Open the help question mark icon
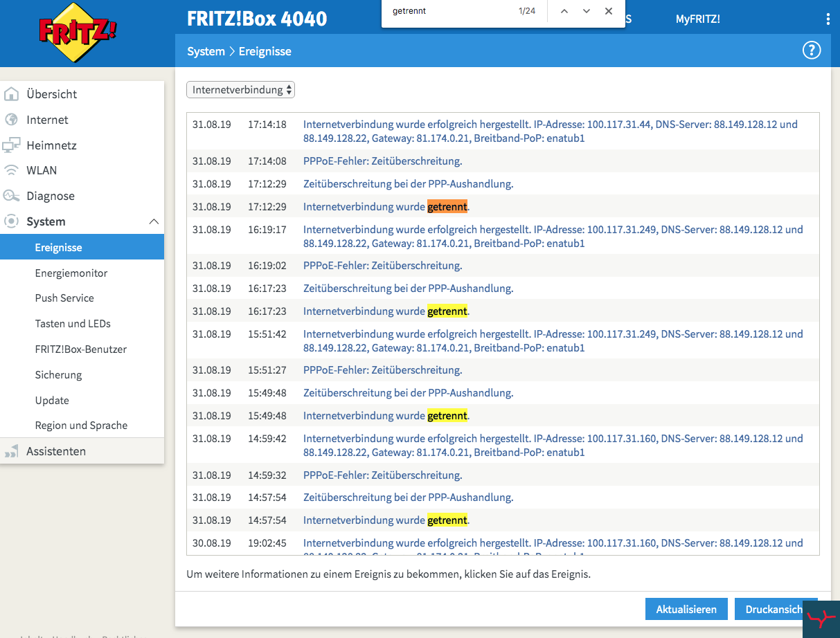840x638 pixels. point(811,51)
